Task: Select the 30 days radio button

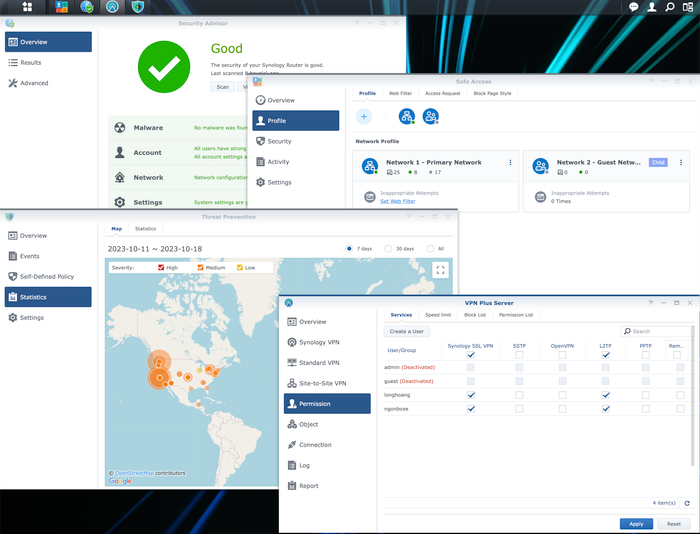Action: click(x=390, y=248)
